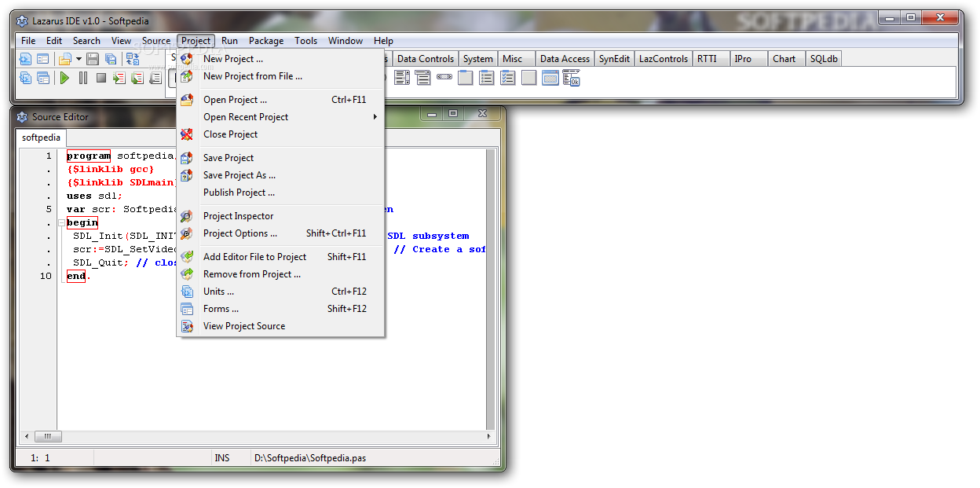
Task: Click the editor horizontal scroll right arrow
Action: click(x=491, y=437)
